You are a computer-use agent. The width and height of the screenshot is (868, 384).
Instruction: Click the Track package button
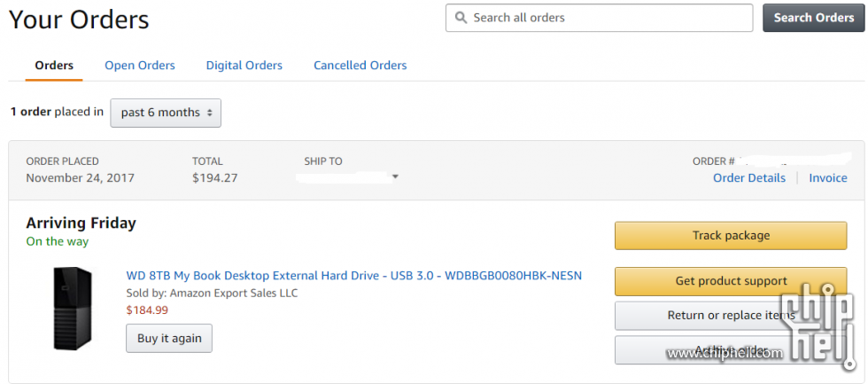(731, 236)
